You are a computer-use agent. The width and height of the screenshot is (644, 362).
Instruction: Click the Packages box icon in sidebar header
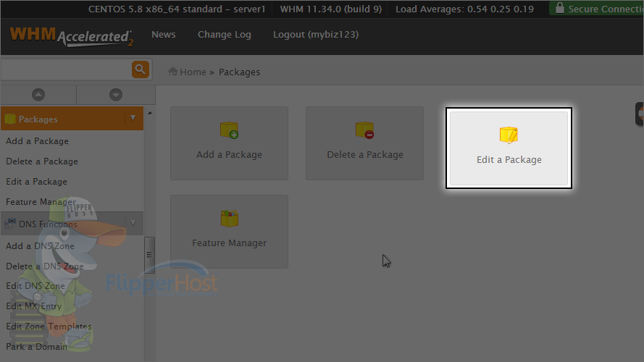[x=10, y=119]
